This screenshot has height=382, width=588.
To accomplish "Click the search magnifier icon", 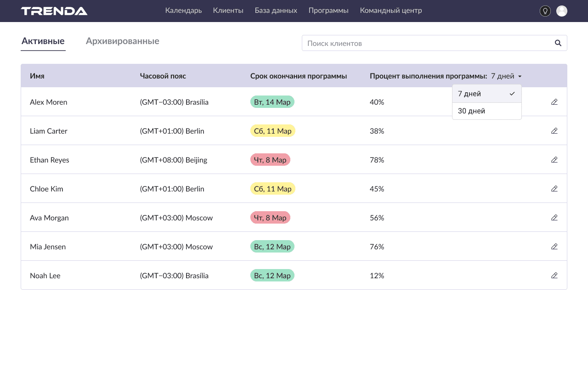I will (558, 43).
